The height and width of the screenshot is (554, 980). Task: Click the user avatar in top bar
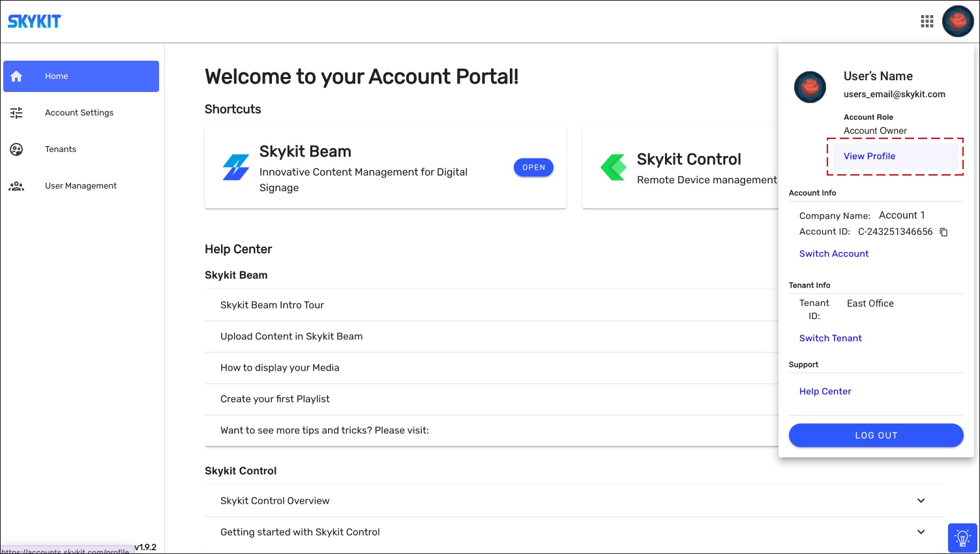click(958, 22)
